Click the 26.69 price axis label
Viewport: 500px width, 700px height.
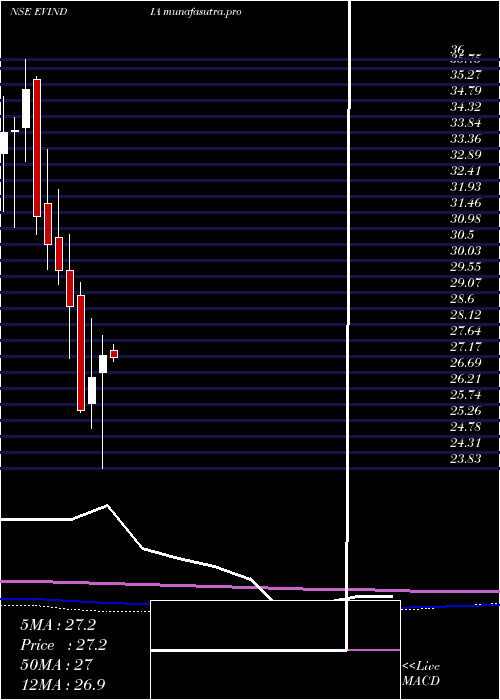coord(466,363)
